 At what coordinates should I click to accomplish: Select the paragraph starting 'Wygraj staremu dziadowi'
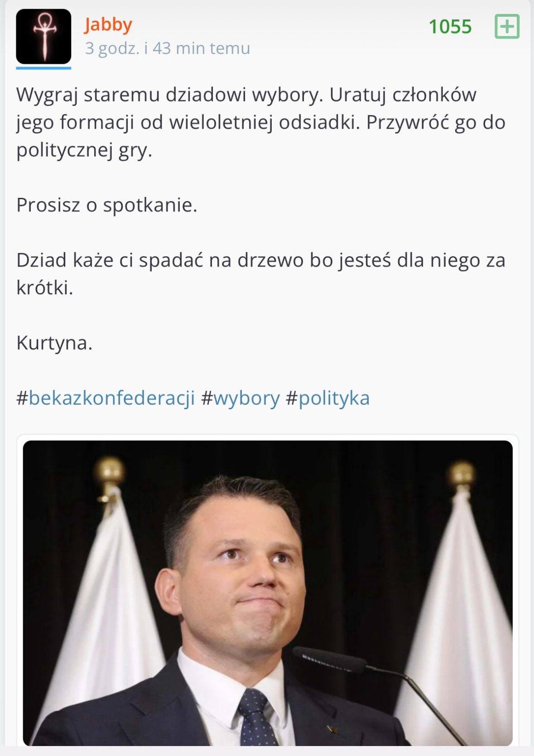(x=261, y=122)
